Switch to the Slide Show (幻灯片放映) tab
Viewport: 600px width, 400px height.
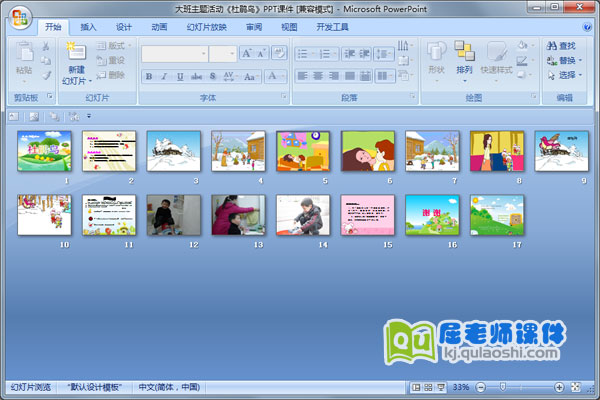(207, 27)
